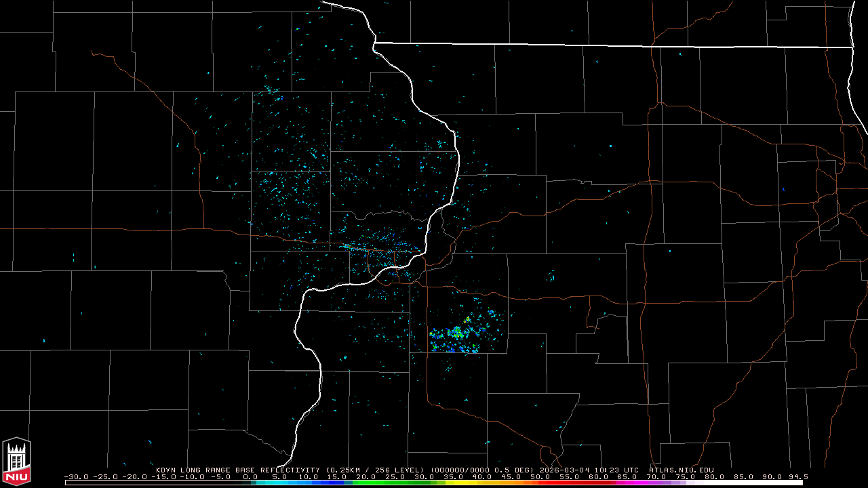Click the red 50.0 dBZ color band
The image size is (868, 488).
(540, 483)
